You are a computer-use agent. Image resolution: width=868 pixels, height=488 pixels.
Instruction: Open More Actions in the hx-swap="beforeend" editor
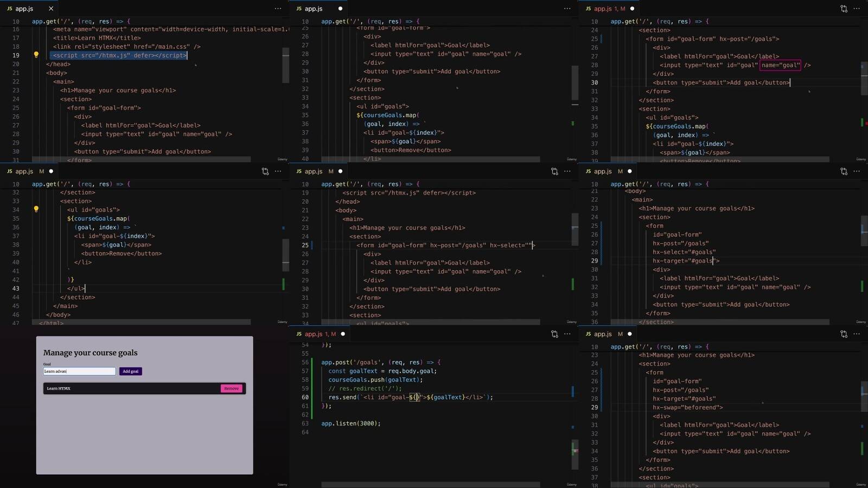pyautogui.click(x=857, y=334)
